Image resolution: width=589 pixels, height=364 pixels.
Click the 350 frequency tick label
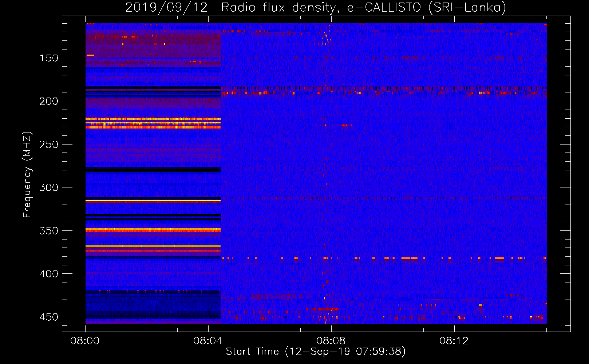point(49,231)
